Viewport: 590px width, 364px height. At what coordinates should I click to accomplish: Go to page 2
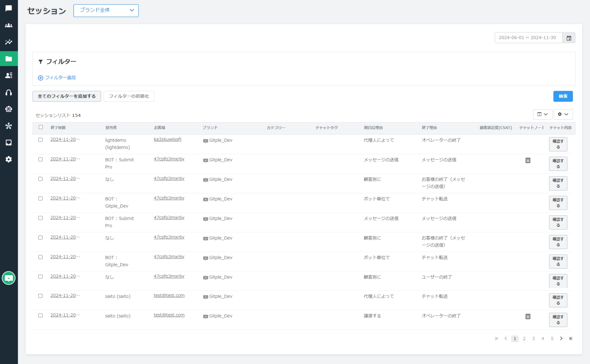click(x=524, y=338)
